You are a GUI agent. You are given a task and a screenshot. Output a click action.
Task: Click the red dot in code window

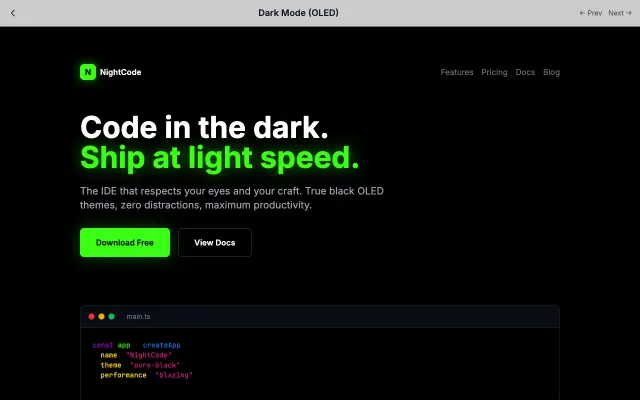[91, 316]
